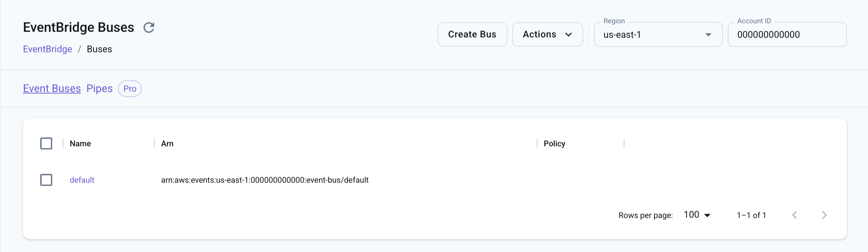This screenshot has height=252, width=868.
Task: Sort by the Name column header
Action: coord(80,143)
